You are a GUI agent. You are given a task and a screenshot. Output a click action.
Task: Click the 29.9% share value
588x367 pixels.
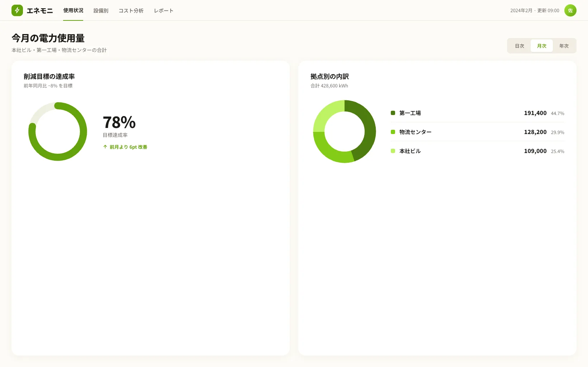[558, 132]
